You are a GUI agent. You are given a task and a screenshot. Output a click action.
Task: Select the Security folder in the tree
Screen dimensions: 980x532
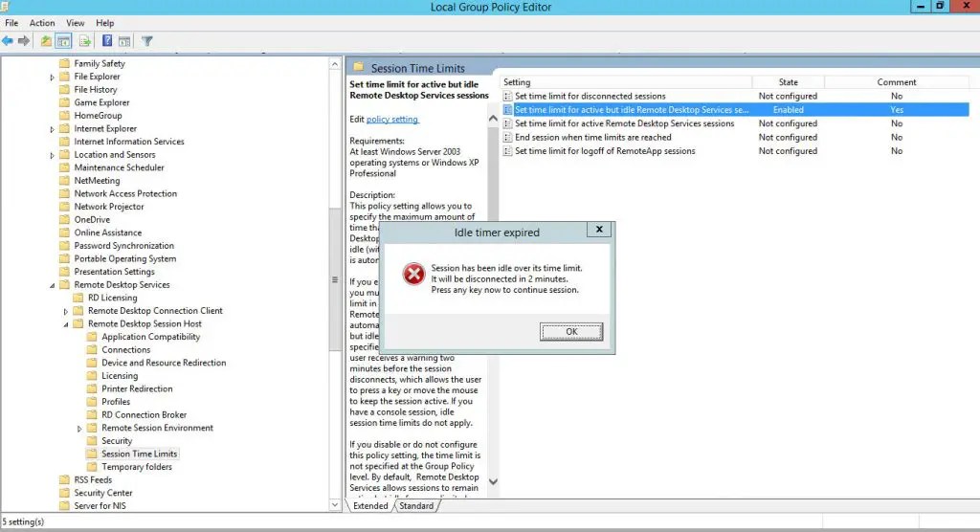pyautogui.click(x=117, y=441)
